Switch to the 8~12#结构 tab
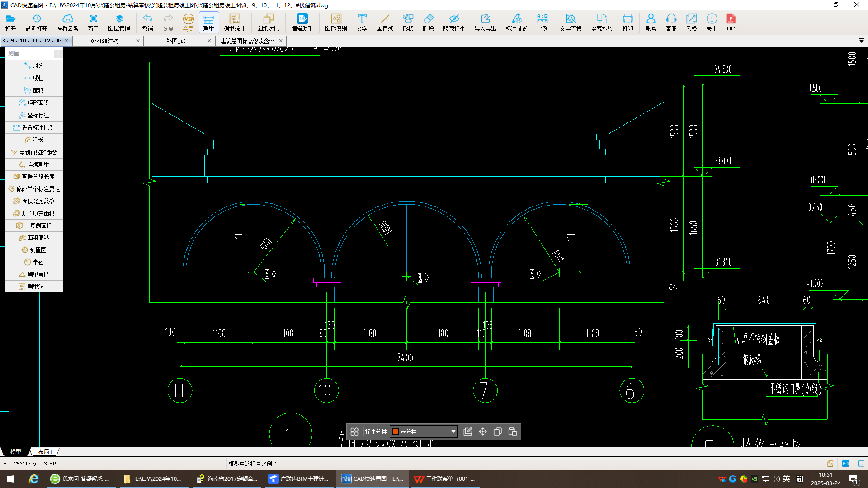Image resolution: width=868 pixels, height=488 pixels. tap(104, 41)
